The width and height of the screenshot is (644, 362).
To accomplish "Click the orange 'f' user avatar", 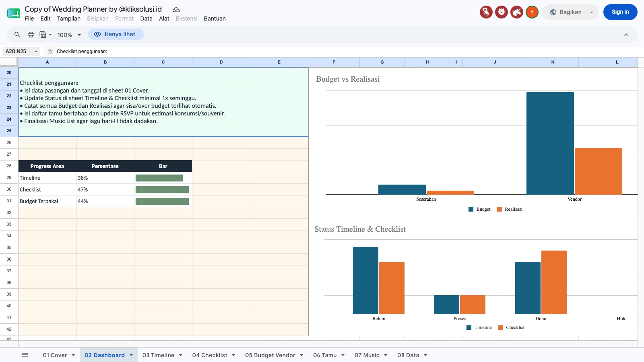I will (532, 12).
